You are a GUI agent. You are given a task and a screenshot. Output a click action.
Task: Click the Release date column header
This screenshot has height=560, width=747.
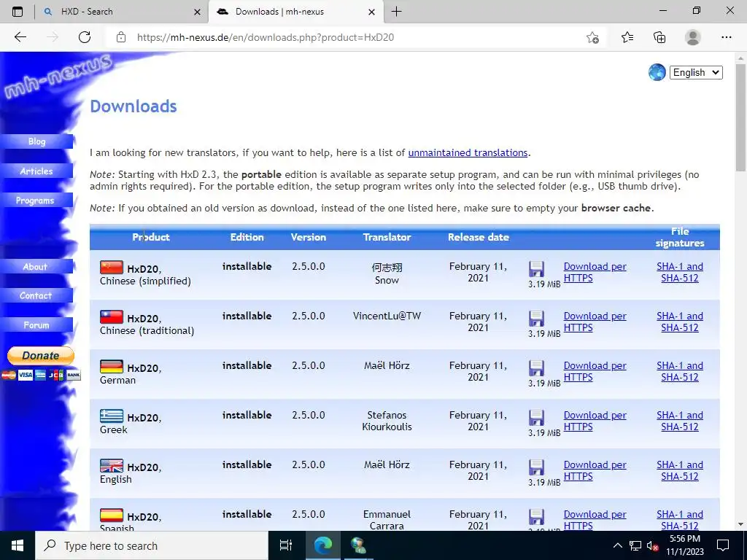coord(479,237)
